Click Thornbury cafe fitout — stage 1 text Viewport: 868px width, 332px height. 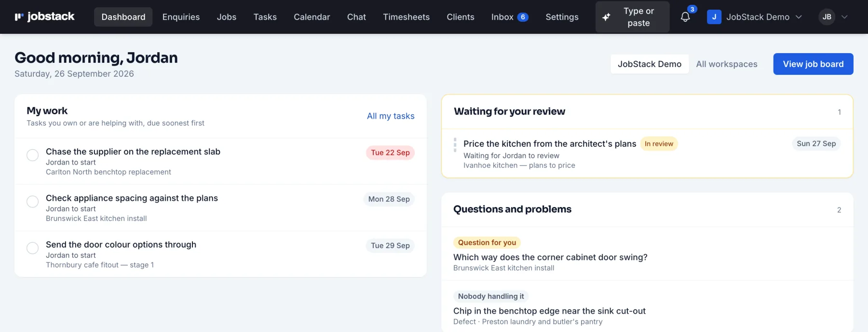[x=100, y=265]
